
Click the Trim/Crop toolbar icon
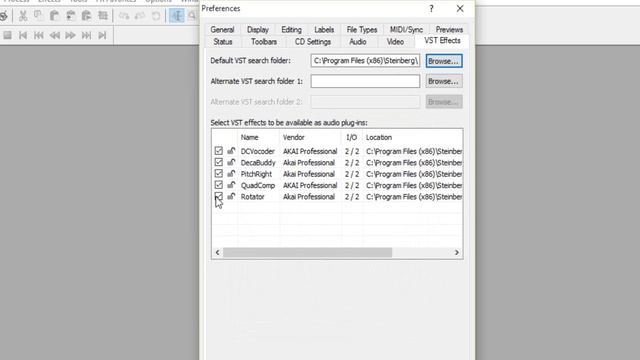pyautogui.click(x=103, y=16)
